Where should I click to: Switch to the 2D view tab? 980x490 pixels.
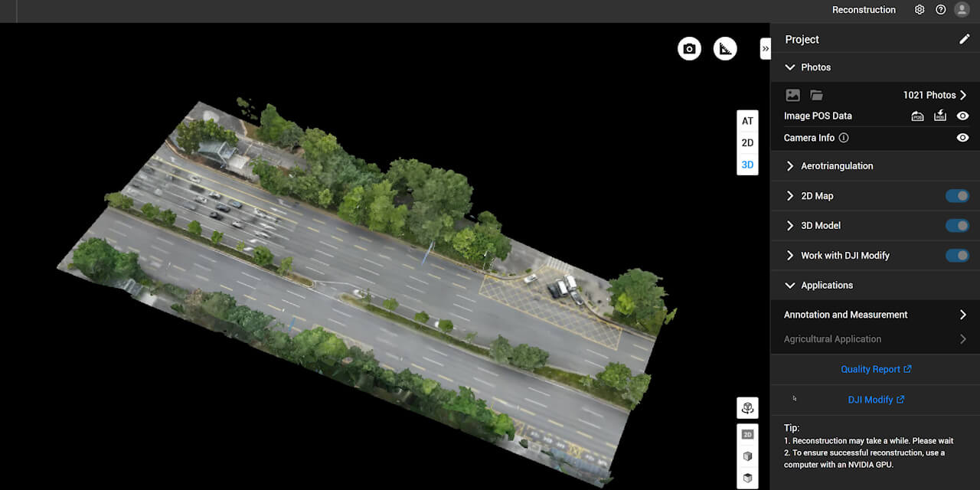coord(747,142)
